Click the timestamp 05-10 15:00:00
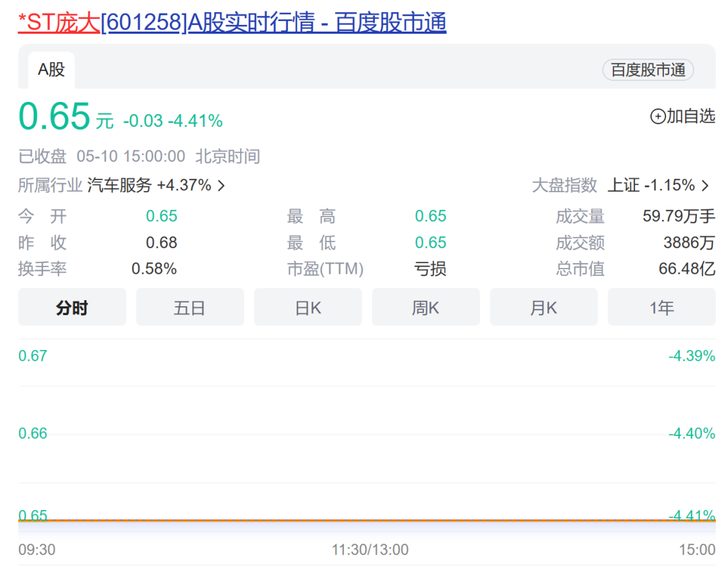 click(x=131, y=156)
